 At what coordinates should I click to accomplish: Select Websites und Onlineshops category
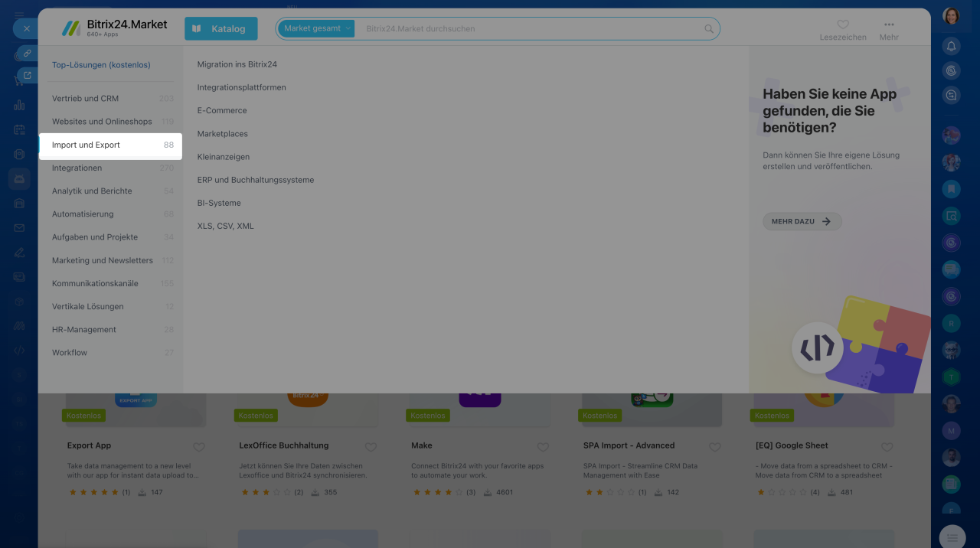(113, 121)
